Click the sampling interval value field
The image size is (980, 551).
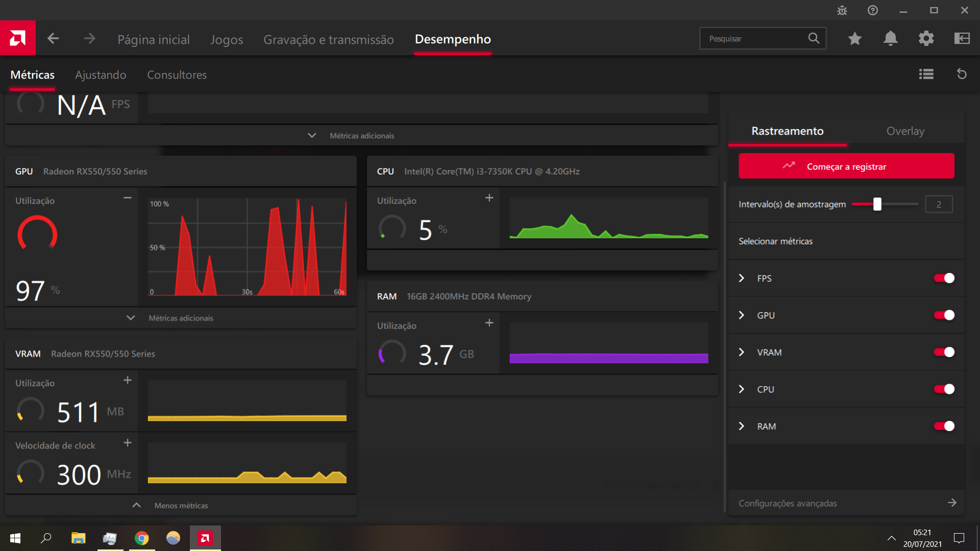[939, 204]
